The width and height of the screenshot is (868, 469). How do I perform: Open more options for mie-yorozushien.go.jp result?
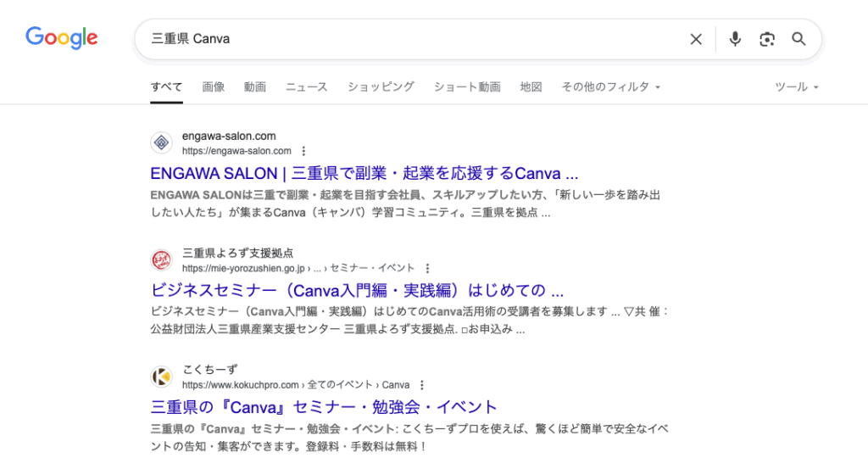click(x=427, y=268)
